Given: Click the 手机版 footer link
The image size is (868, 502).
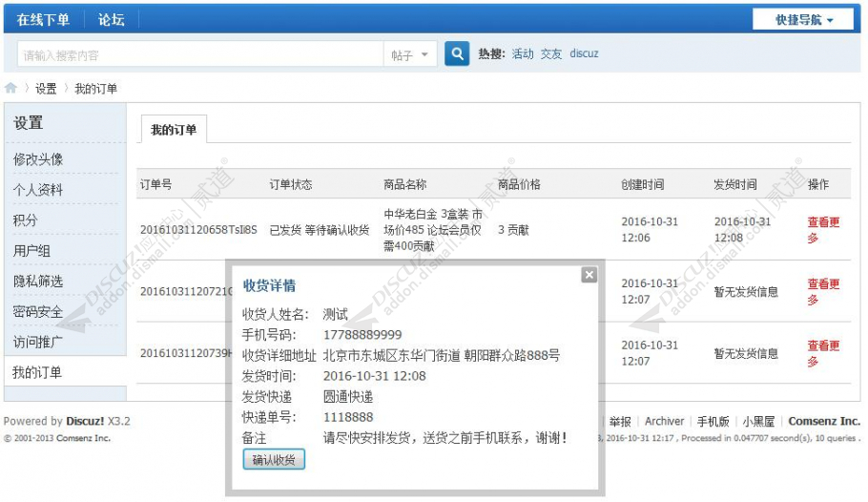Looking at the screenshot, I should point(713,421).
